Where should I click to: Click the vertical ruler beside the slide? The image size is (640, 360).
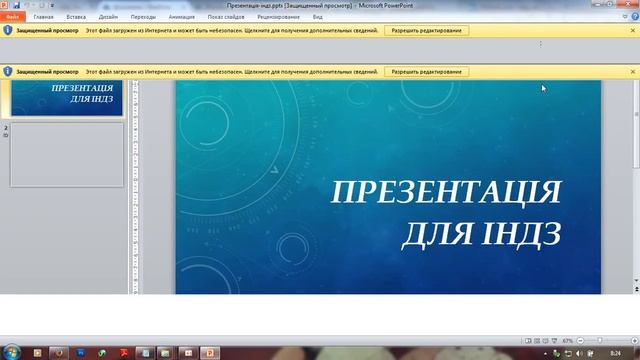point(136,187)
